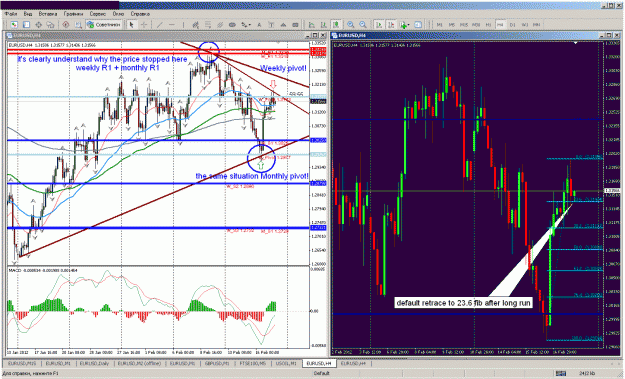
Task: Select the M5 timeframe button
Action: (x=452, y=25)
